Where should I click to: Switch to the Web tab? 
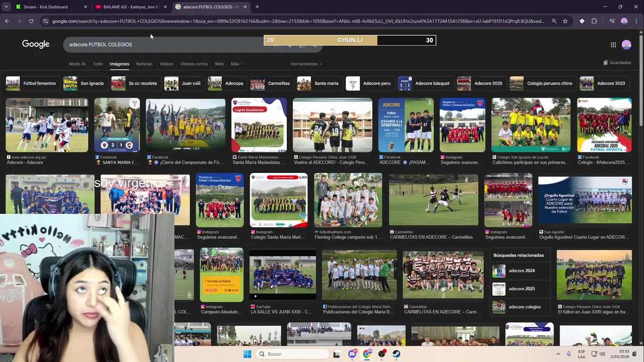[219, 64]
